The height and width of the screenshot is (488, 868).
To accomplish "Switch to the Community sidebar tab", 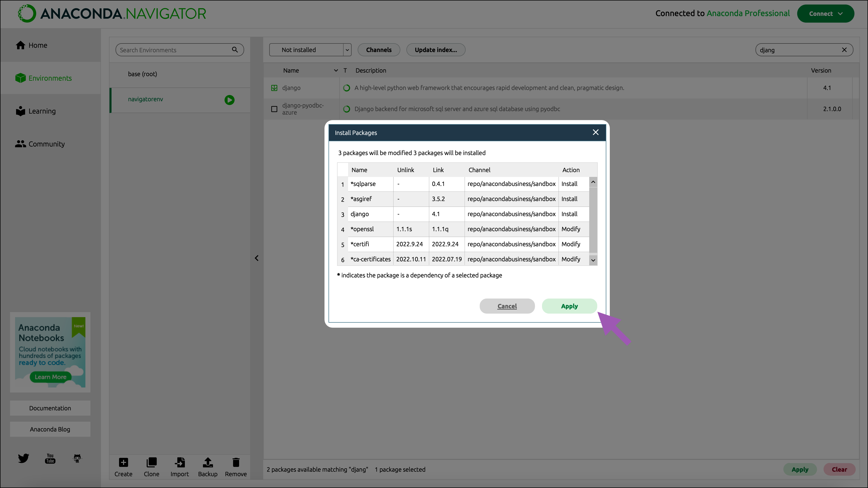I will [x=46, y=144].
